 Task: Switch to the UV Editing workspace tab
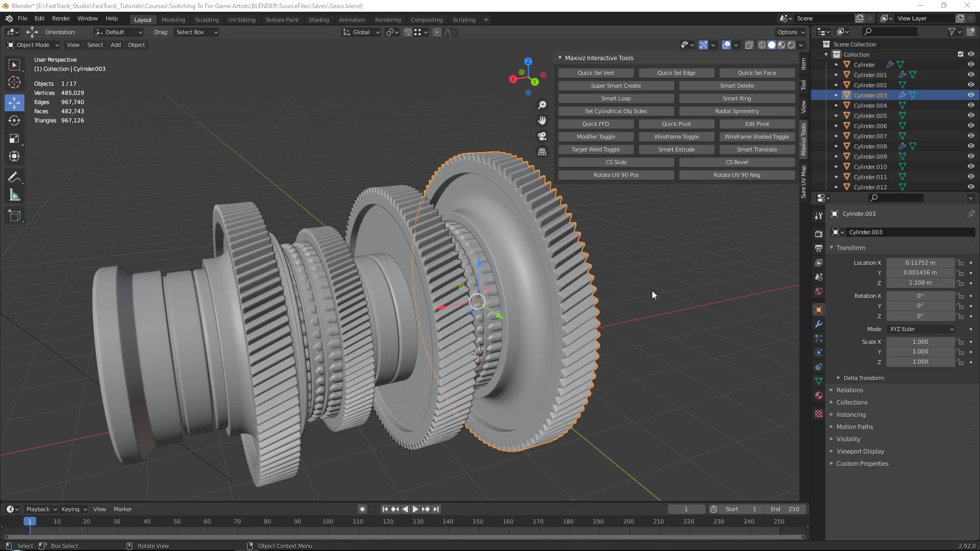click(241, 20)
